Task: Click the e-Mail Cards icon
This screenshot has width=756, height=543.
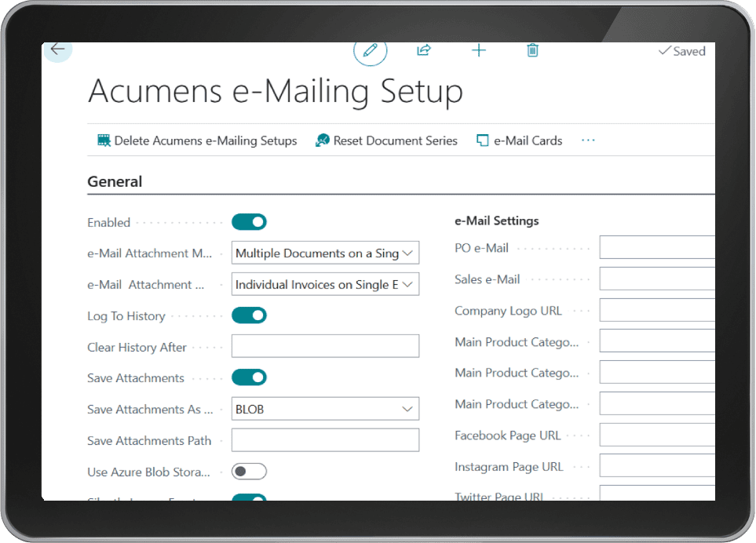Action: tap(482, 140)
